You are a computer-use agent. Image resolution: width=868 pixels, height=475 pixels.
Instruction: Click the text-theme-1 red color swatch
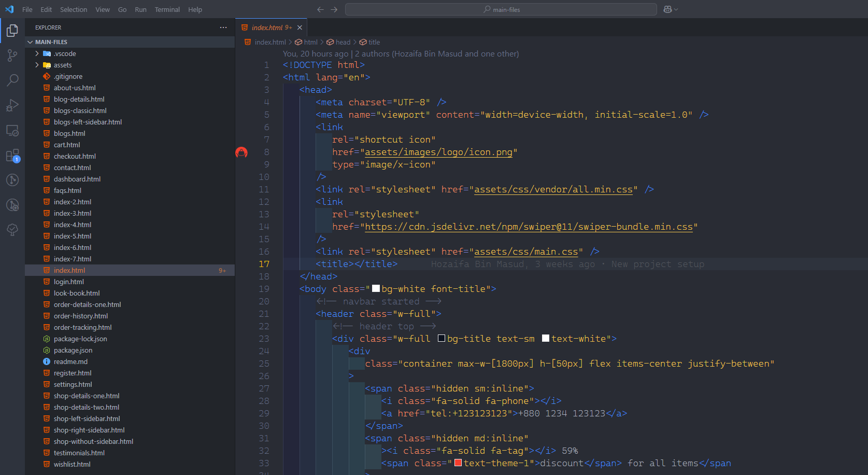click(458, 463)
